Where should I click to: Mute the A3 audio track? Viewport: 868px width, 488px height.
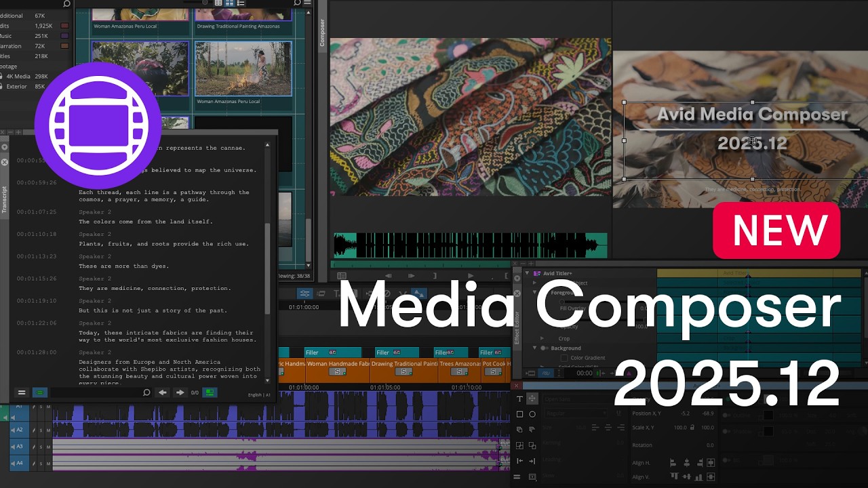tap(47, 447)
